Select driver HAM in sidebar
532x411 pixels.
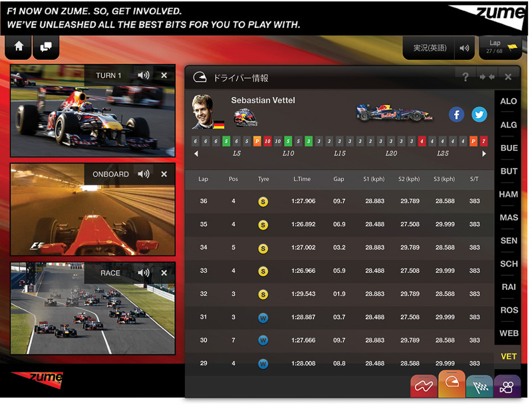(508, 194)
